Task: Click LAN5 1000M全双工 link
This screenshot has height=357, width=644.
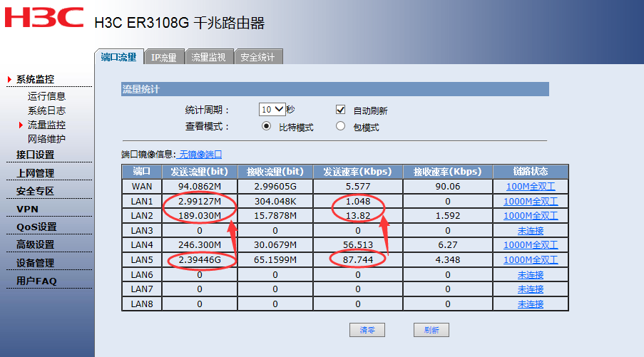Action: (x=531, y=260)
